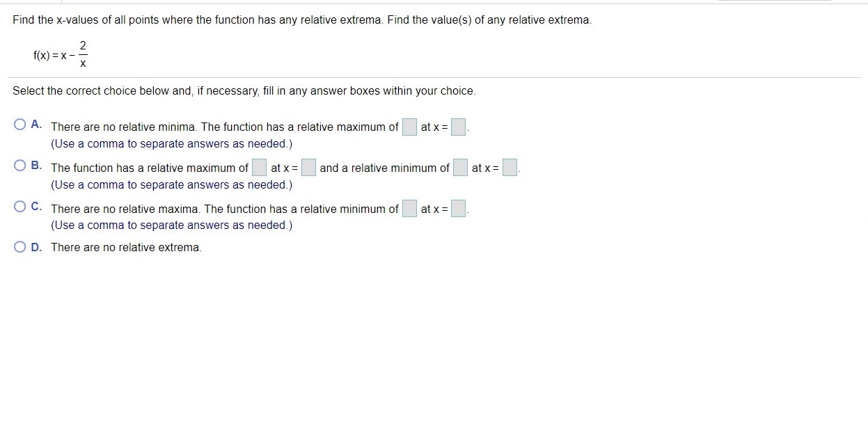Select radio button for choice C
This screenshot has height=437, width=868.
pyautogui.click(x=19, y=205)
